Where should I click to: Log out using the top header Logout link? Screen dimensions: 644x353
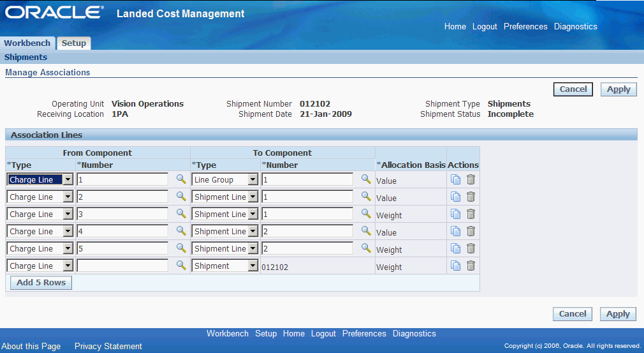point(485,26)
